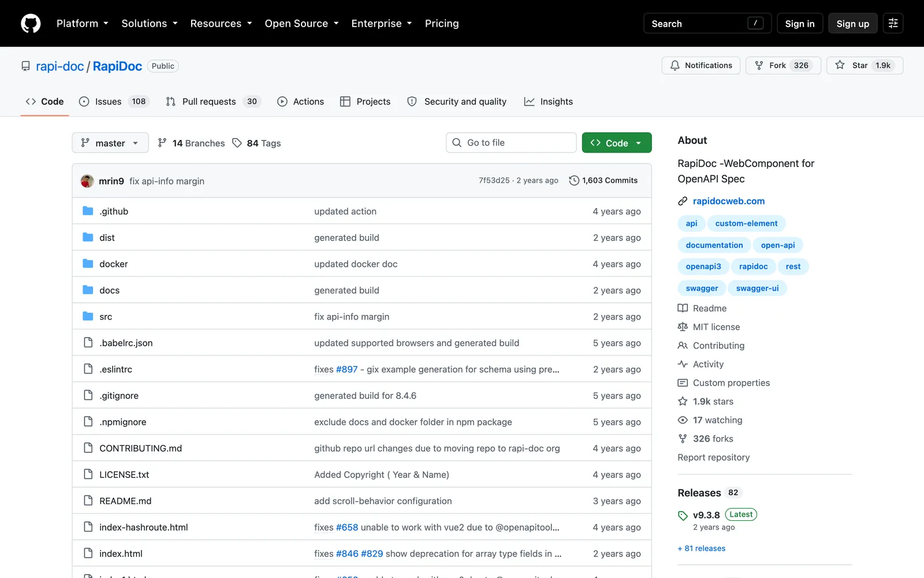Click the Sign in button
Image resolution: width=924 pixels, height=578 pixels.
pyautogui.click(x=800, y=24)
